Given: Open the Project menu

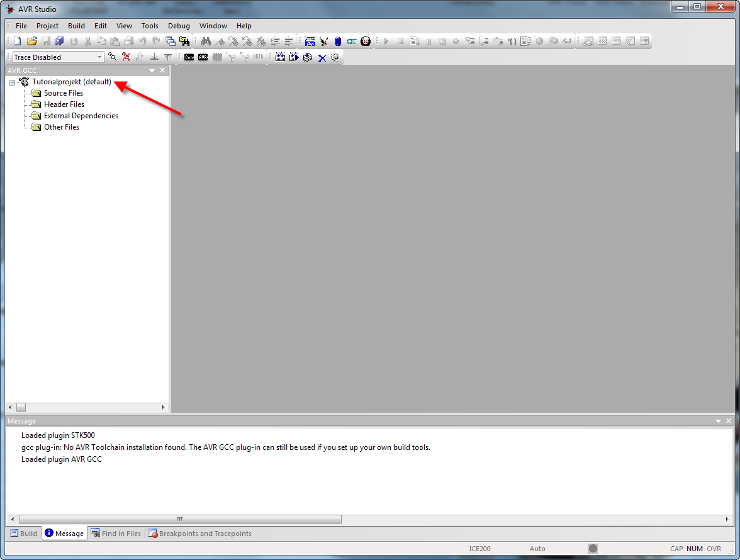Looking at the screenshot, I should click(x=47, y=26).
